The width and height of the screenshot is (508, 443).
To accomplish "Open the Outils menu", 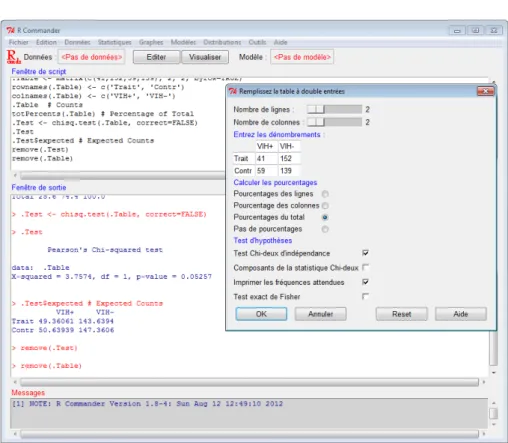I will (257, 42).
